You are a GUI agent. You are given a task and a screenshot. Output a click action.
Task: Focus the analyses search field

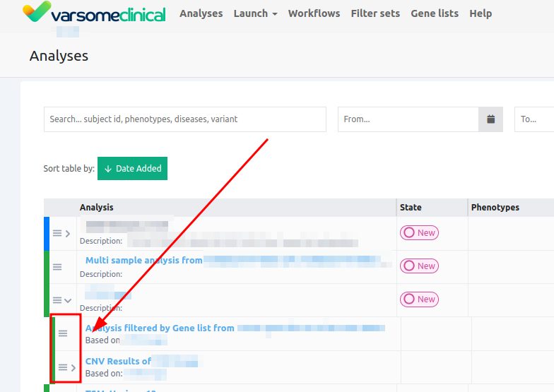(184, 119)
